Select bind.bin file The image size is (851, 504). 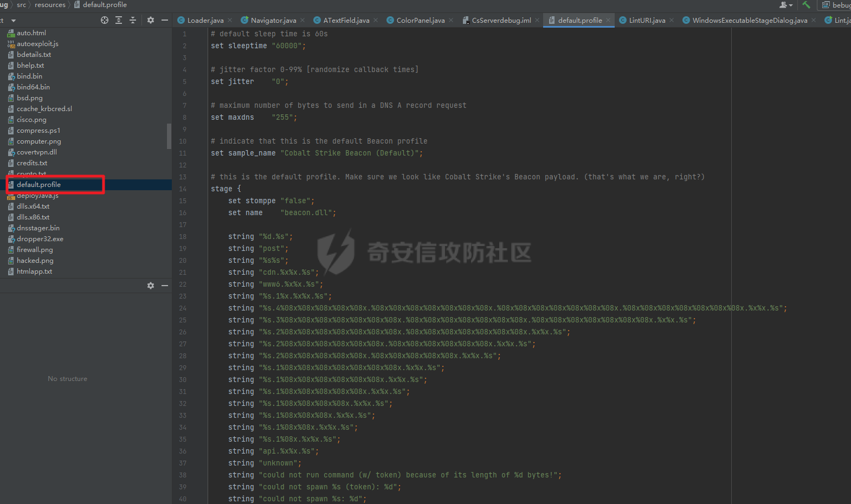point(29,76)
